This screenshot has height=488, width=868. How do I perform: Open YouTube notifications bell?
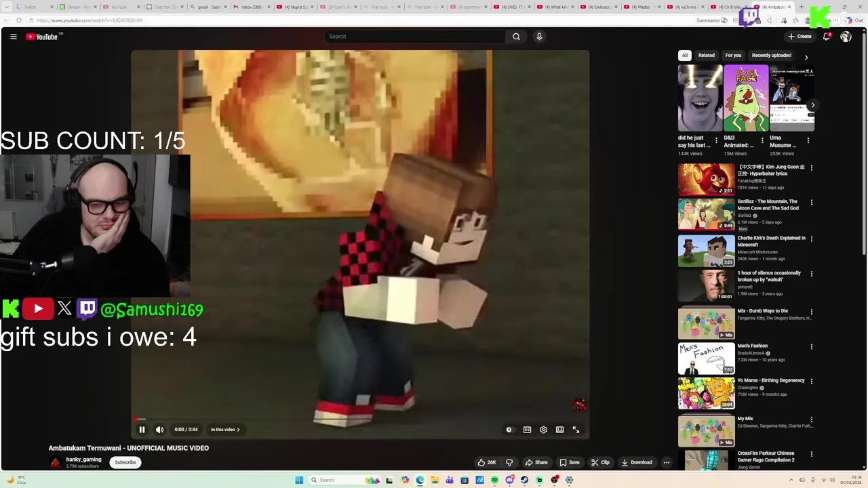coord(826,37)
